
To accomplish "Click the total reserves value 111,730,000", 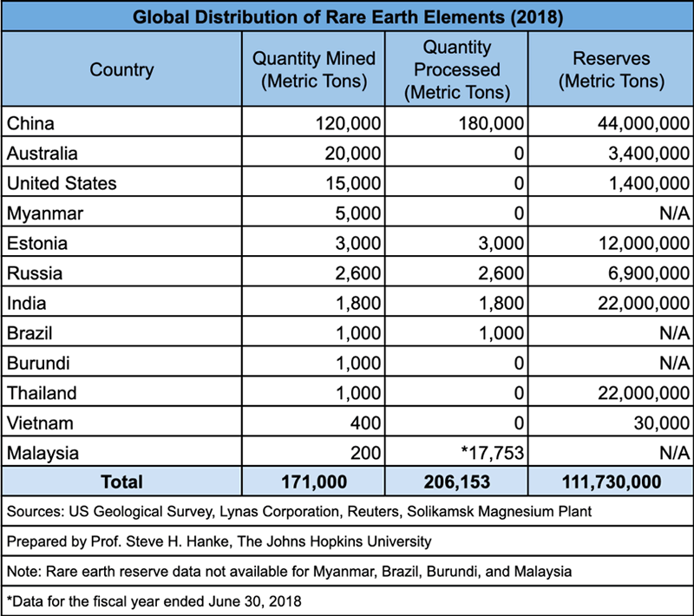I will [612, 482].
